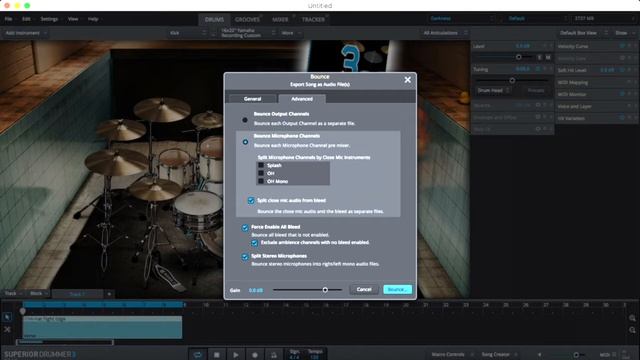The image size is (640, 360).
Task: Select the Advanced tab in Bounce dialog
Action: [x=302, y=99]
